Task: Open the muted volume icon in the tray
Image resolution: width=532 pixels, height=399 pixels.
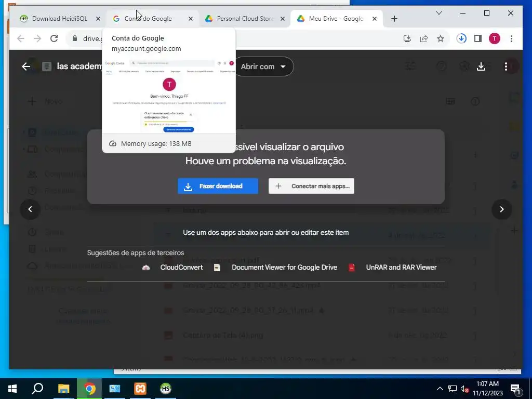Action: point(464,389)
